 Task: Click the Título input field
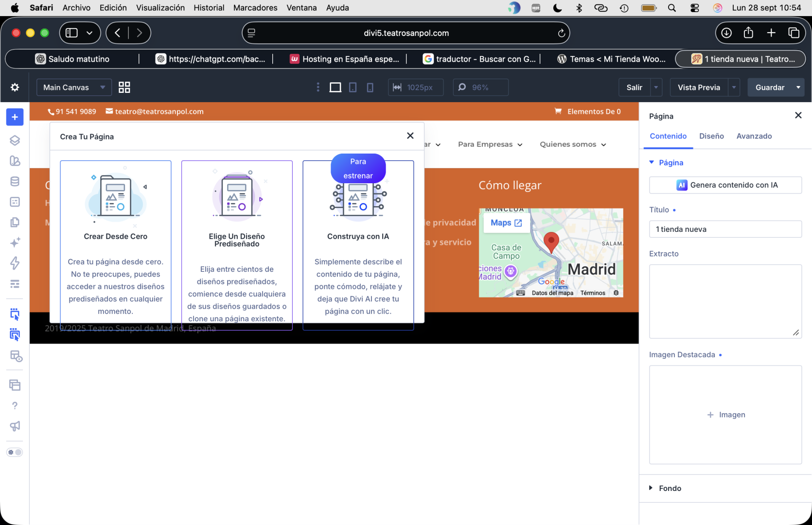[x=725, y=229]
